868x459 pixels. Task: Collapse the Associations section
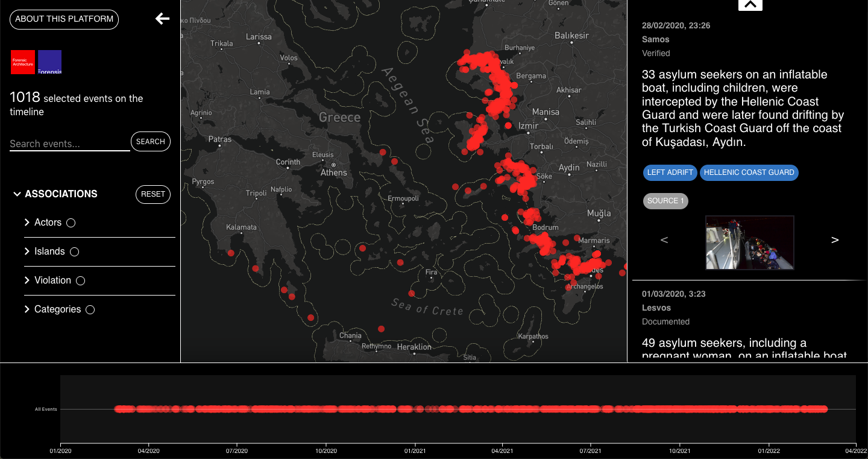pos(17,194)
